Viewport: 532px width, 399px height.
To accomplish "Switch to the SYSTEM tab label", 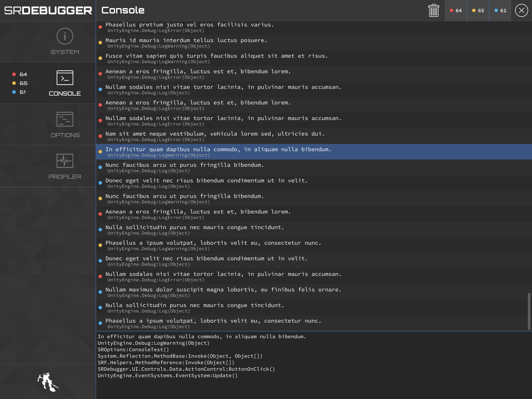I will (65, 52).
